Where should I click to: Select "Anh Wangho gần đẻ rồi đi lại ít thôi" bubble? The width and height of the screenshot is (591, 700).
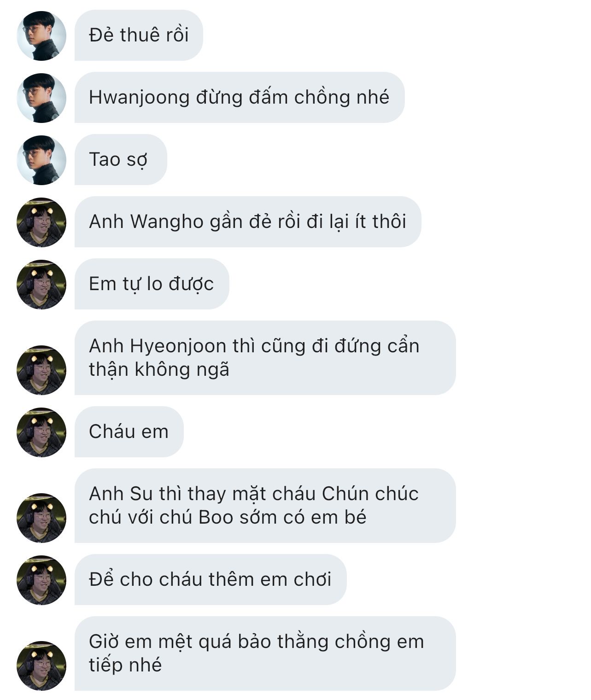[248, 222]
